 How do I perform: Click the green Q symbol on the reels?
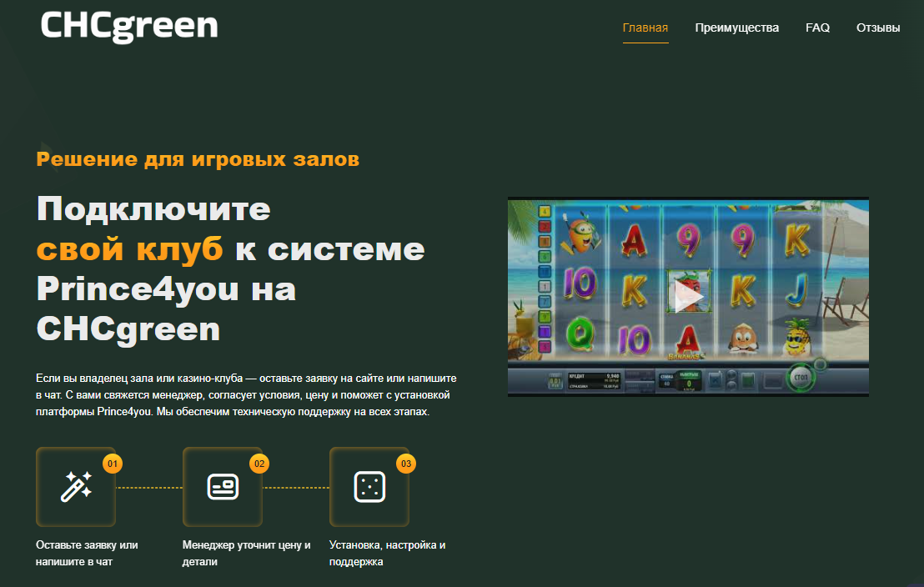(579, 335)
